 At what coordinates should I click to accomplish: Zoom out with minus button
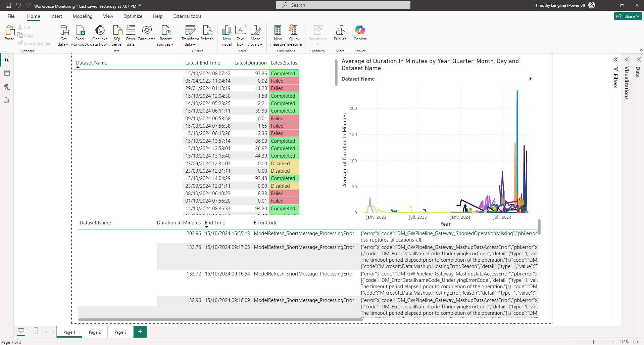[x=574, y=342]
